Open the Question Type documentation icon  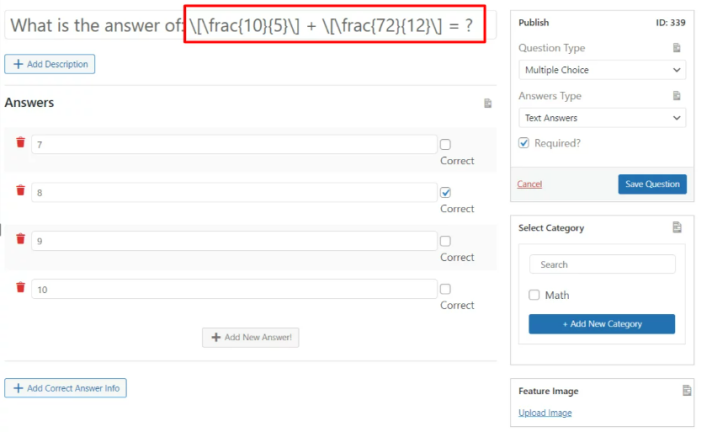tap(677, 48)
